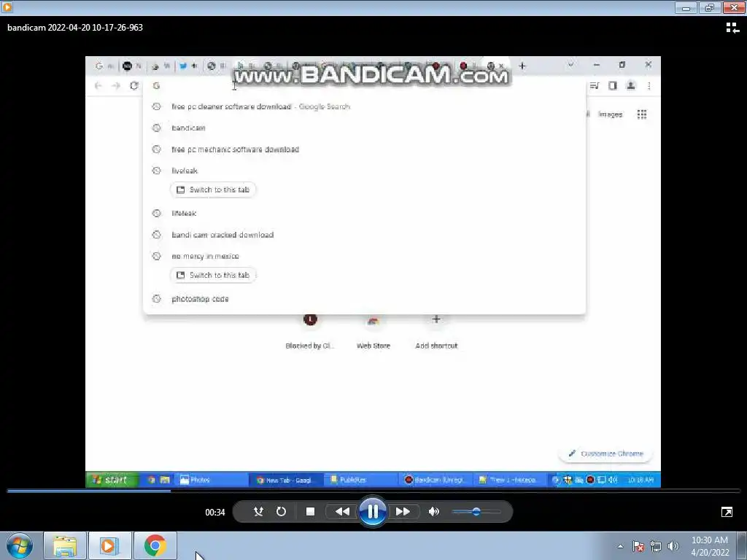Open the system volume tray icon

pos(673,546)
